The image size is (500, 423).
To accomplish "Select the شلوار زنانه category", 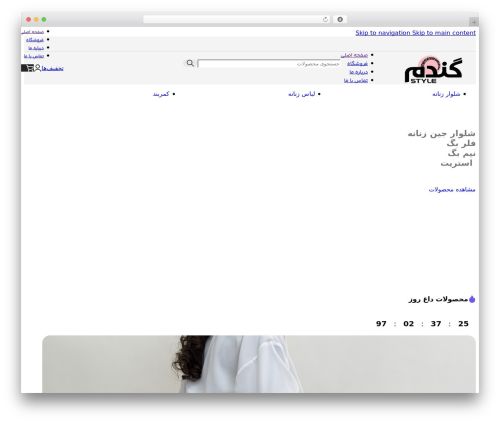I will point(446,94).
